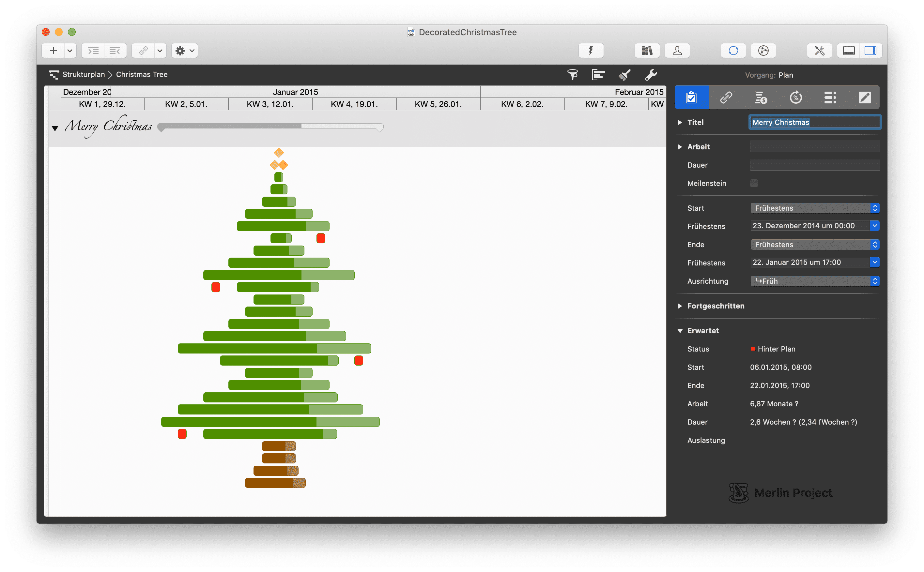Click the sync refresh icon
The width and height of the screenshot is (924, 572).
[x=733, y=50]
